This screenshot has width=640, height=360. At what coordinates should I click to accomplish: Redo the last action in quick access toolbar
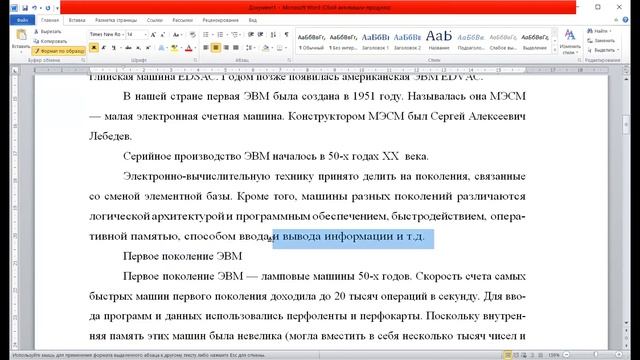[48, 8]
